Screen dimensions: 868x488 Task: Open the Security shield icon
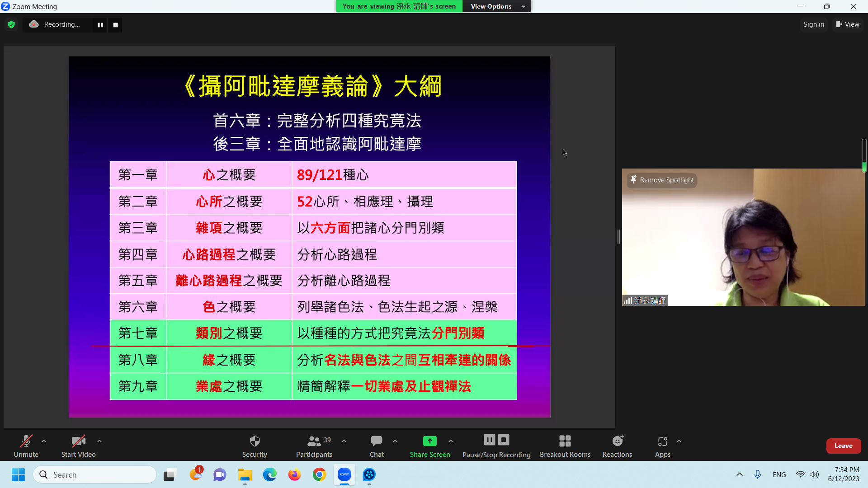pyautogui.click(x=255, y=441)
